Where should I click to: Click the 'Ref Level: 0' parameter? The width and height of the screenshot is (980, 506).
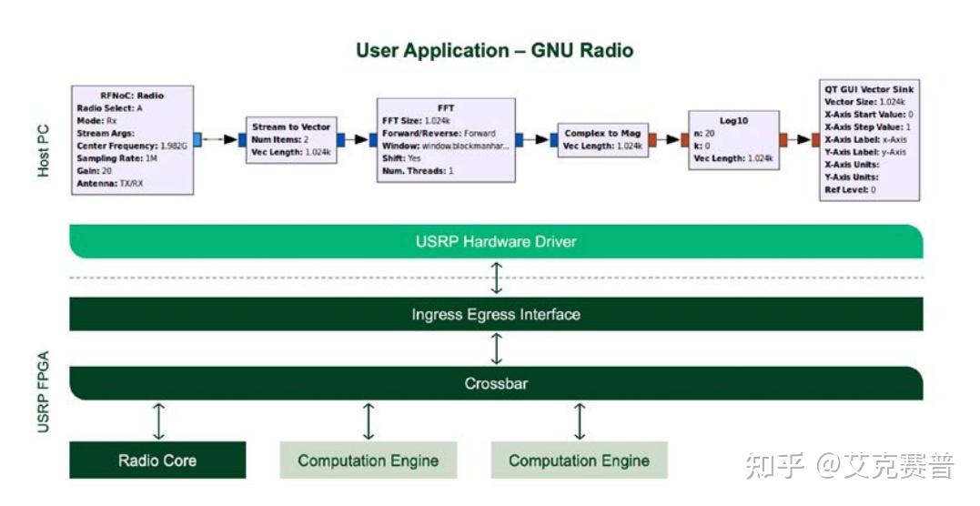850,189
